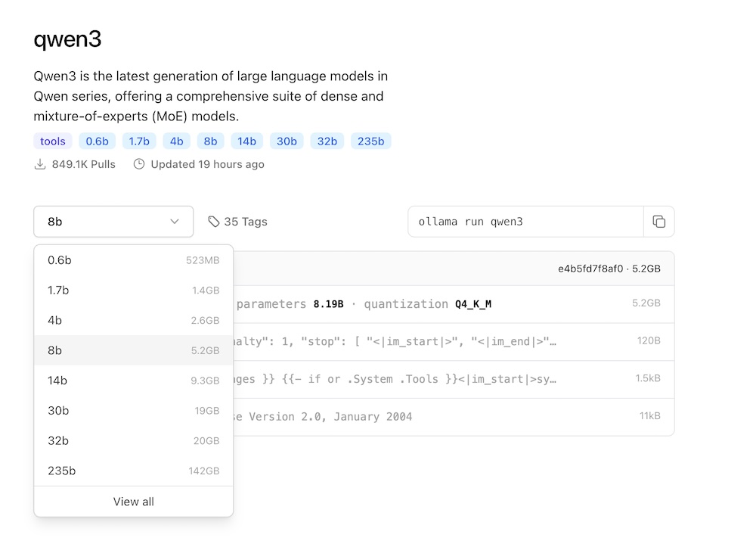Image resolution: width=756 pixels, height=550 pixels.
Task: Copy the ollama run qwen3 command
Action: pyautogui.click(x=658, y=222)
